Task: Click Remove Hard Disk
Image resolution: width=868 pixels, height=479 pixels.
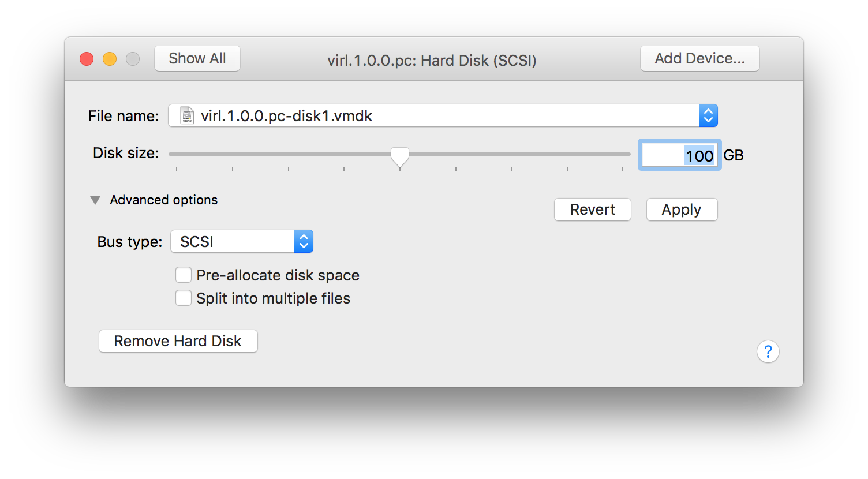Action: click(x=178, y=340)
